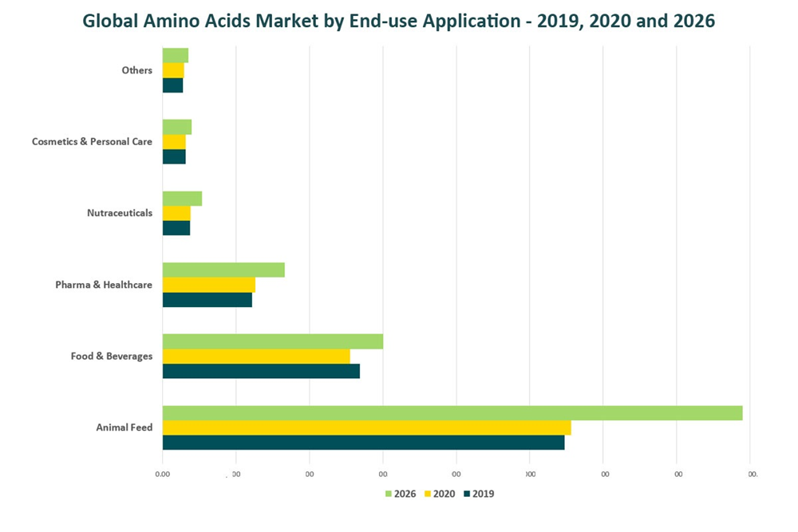Select the Pharma & Healthcare 2026 green bar

pos(223,270)
